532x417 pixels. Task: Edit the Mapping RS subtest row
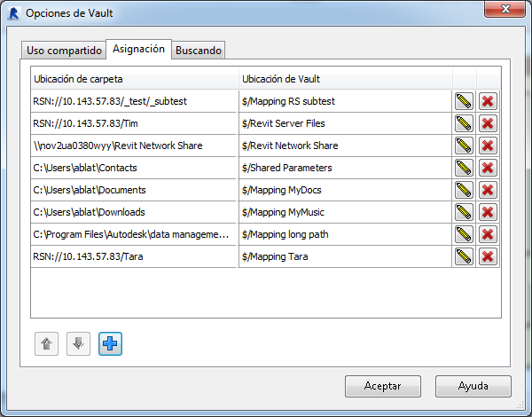464,101
